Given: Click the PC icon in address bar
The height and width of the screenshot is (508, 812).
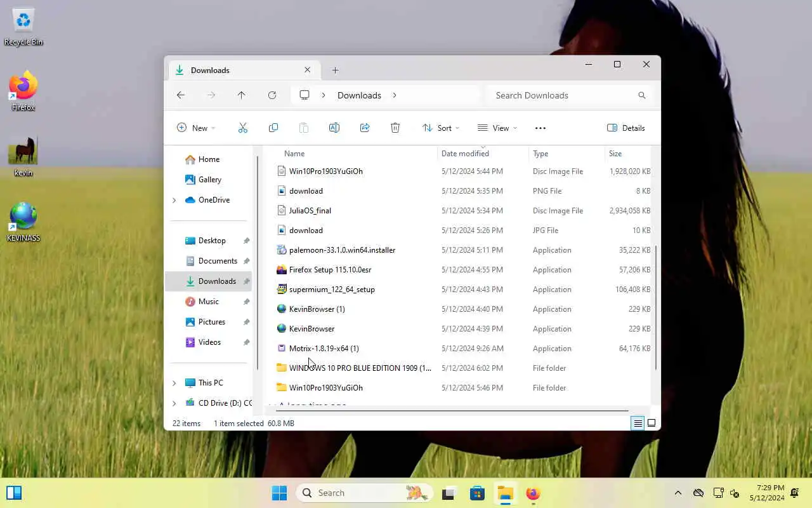Looking at the screenshot, I should pos(304,95).
